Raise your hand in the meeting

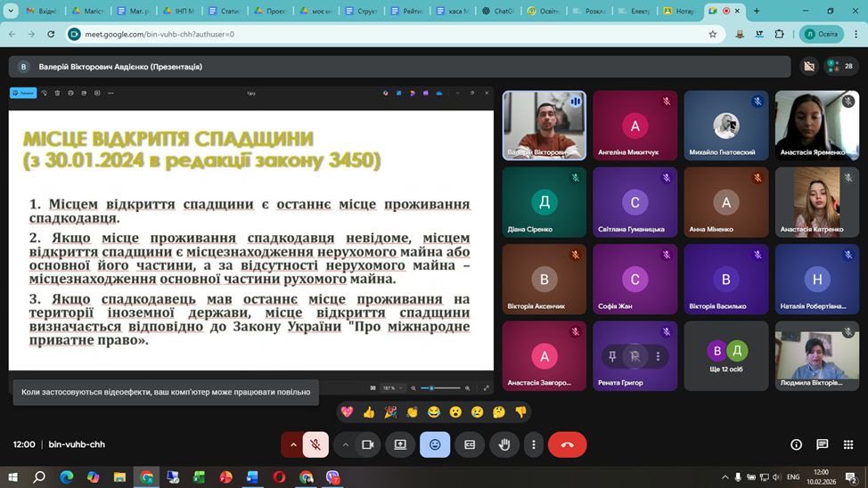click(x=504, y=445)
